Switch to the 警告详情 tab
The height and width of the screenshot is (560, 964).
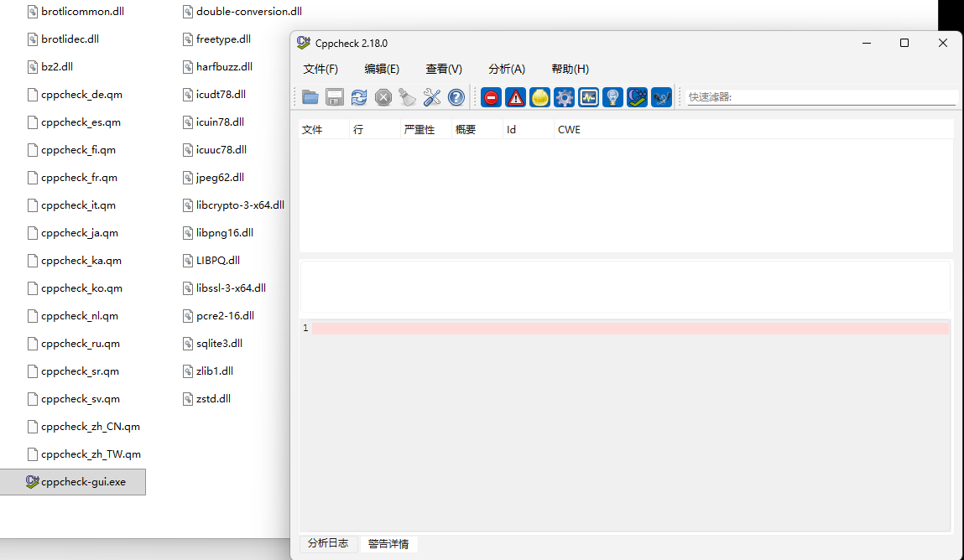pyautogui.click(x=388, y=544)
